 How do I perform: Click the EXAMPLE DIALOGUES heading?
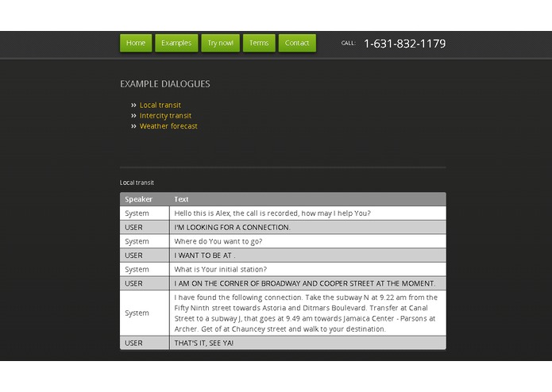(x=165, y=84)
